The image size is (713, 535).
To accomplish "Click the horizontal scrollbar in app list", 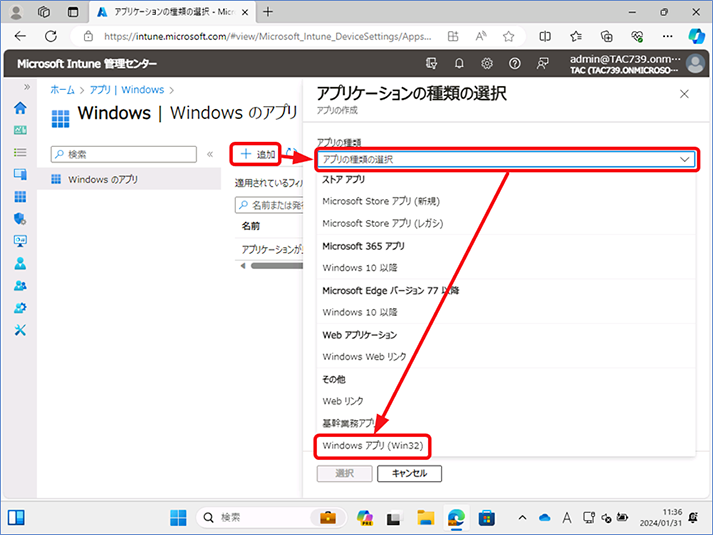I will [x=276, y=266].
